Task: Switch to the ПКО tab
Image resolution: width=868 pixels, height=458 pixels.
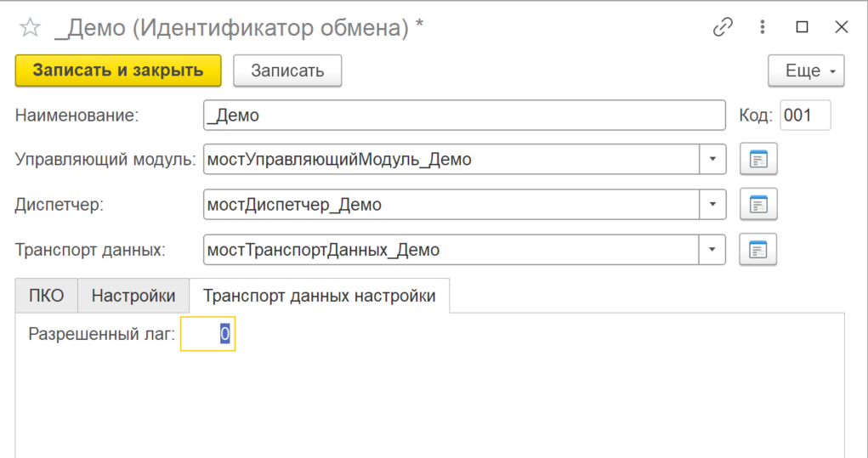Action: pyautogui.click(x=47, y=296)
